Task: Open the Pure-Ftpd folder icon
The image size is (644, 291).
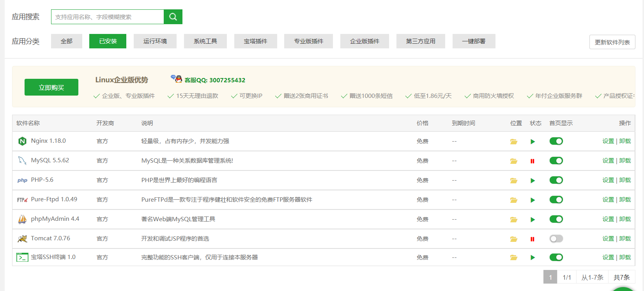Action: point(514,200)
